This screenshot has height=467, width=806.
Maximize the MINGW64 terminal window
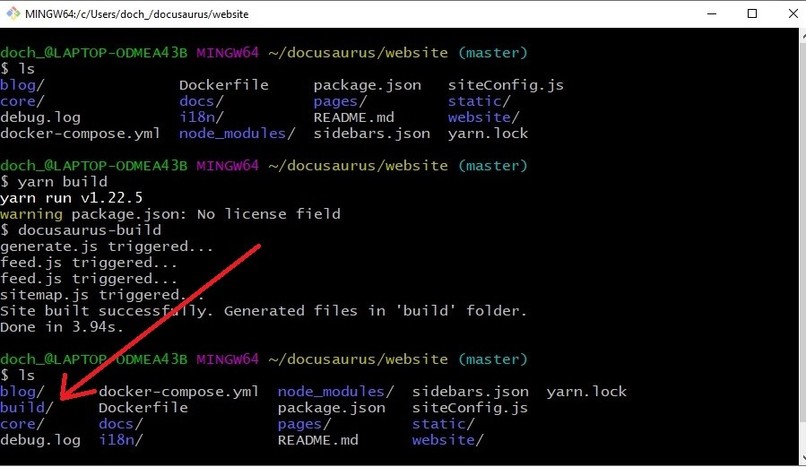pos(752,14)
